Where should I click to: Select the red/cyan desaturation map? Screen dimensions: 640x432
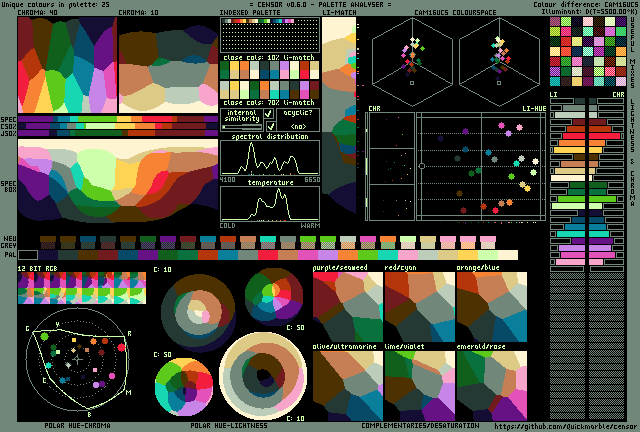pyautogui.click(x=419, y=309)
